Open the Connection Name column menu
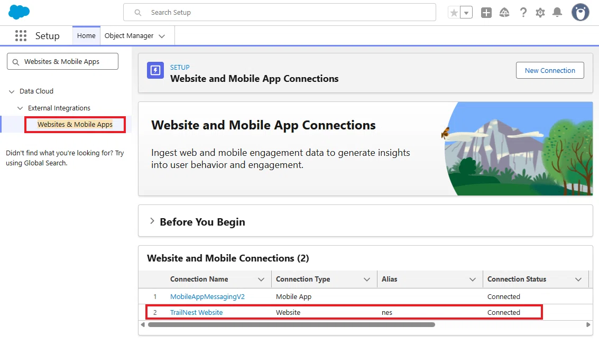Image resolution: width=599 pixels, height=364 pixels. (x=261, y=279)
